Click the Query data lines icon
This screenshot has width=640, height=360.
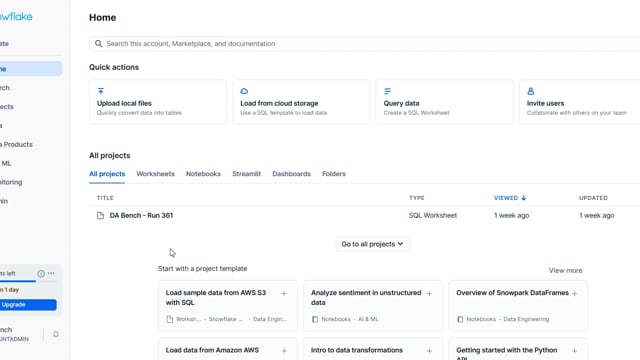pyautogui.click(x=387, y=91)
